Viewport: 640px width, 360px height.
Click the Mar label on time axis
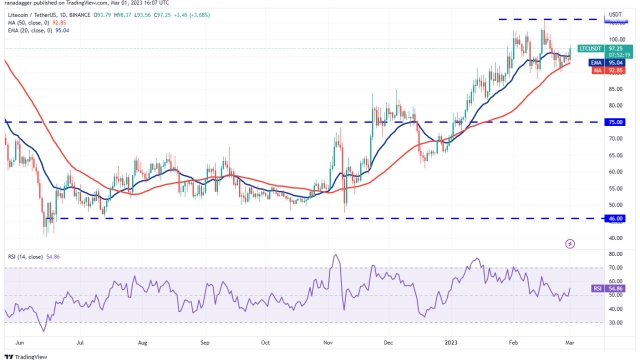tap(569, 343)
